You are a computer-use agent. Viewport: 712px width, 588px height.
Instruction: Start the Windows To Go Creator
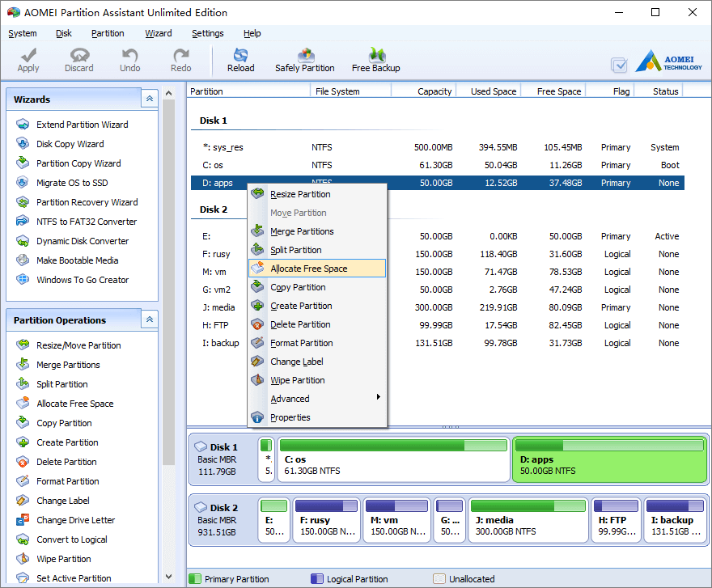coord(81,279)
